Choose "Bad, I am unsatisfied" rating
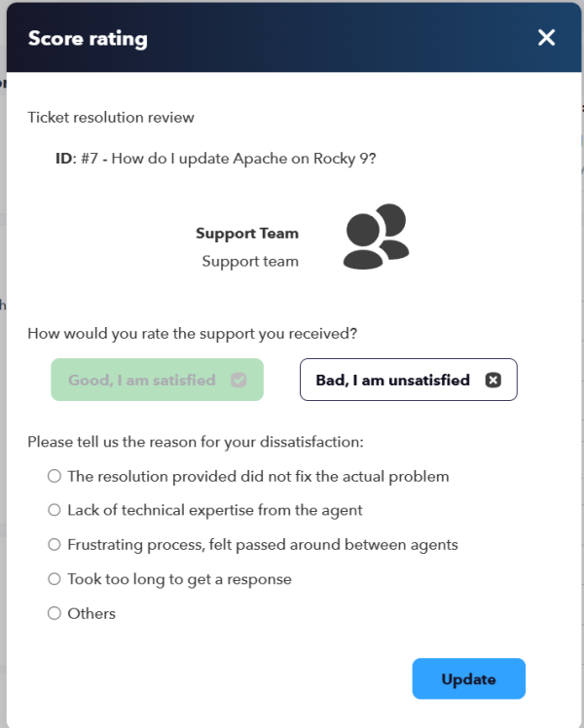Viewport: 584px width, 728px height. [x=409, y=380]
